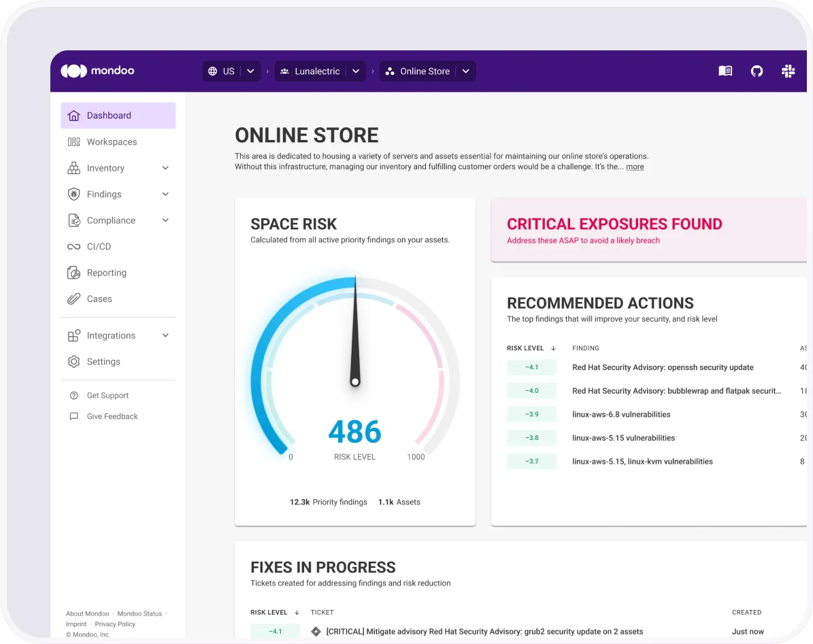813x644 pixels.
Task: Click the Compliance document icon
Action: (73, 220)
